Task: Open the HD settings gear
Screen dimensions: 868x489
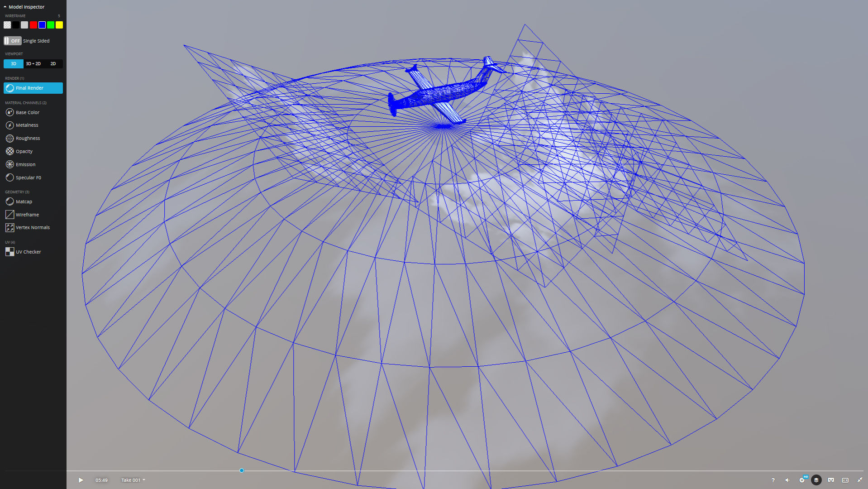Action: [x=802, y=479]
